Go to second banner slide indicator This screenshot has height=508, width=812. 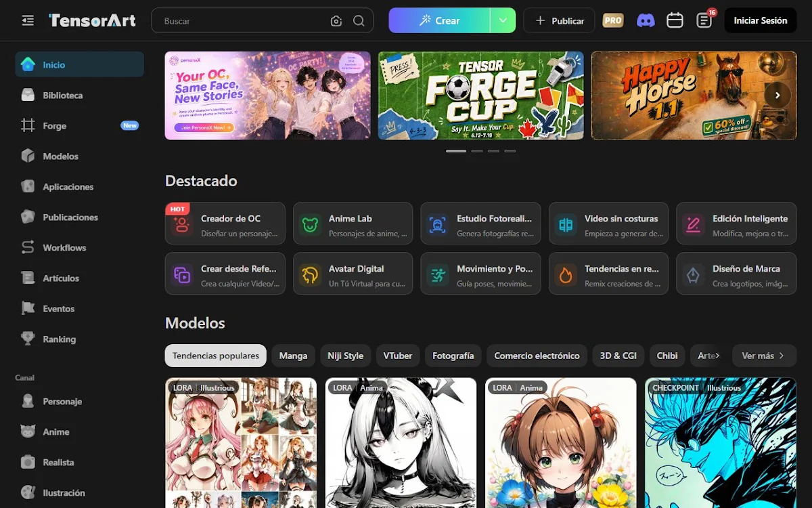pos(477,151)
